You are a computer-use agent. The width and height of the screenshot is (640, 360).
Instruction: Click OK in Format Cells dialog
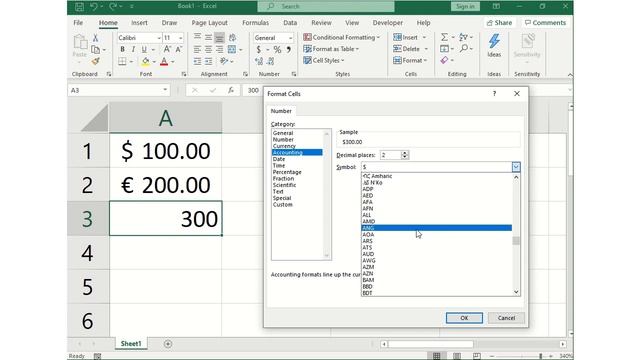[464, 318]
